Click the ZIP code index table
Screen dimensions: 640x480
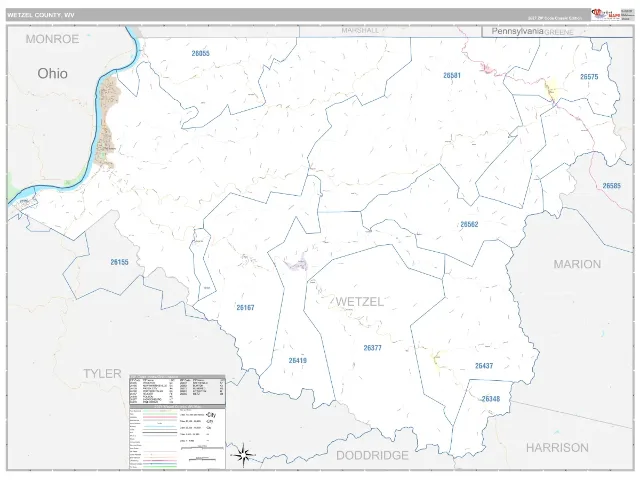(178, 390)
